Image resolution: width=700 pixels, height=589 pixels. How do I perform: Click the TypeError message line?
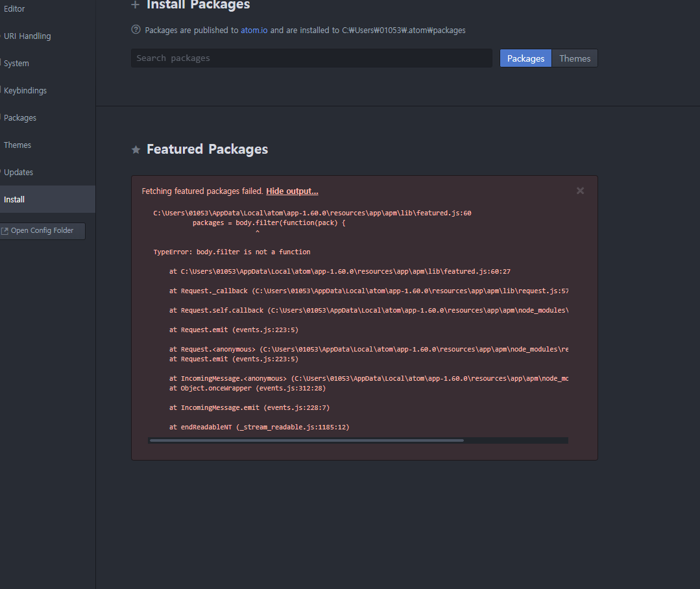[232, 252]
